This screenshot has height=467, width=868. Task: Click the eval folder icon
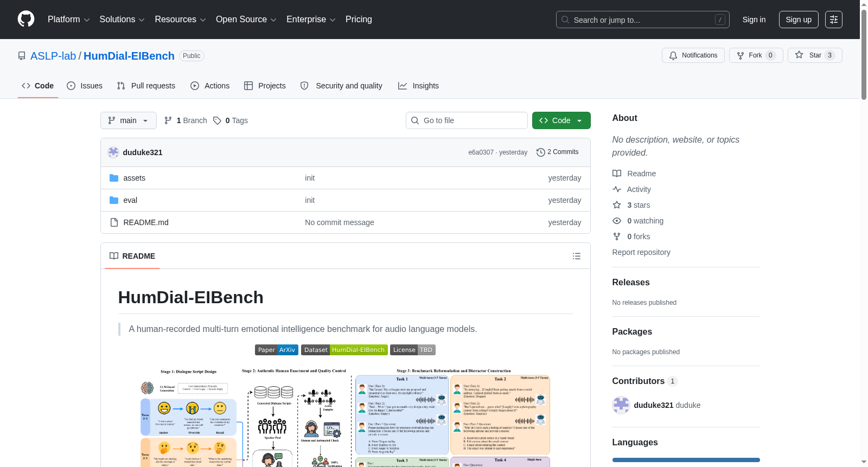pyautogui.click(x=114, y=200)
